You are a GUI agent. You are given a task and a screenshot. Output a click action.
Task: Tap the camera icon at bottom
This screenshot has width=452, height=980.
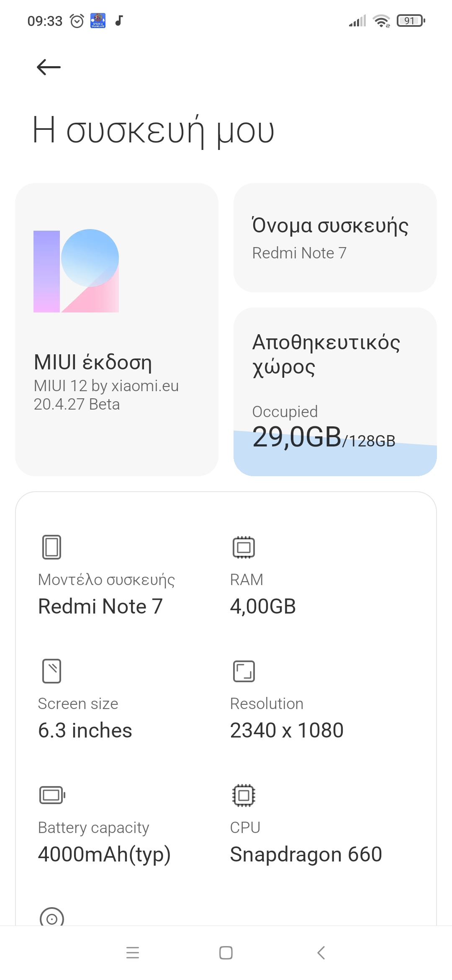(x=52, y=917)
